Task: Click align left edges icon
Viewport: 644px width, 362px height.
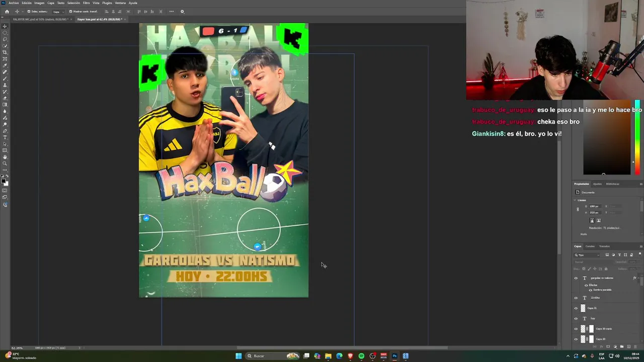Action: pyautogui.click(x=107, y=12)
